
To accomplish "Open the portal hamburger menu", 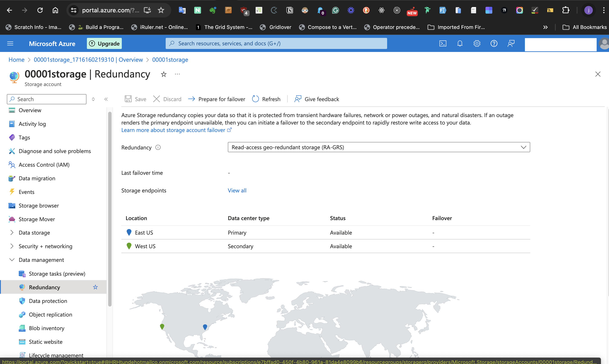I will tap(10, 43).
